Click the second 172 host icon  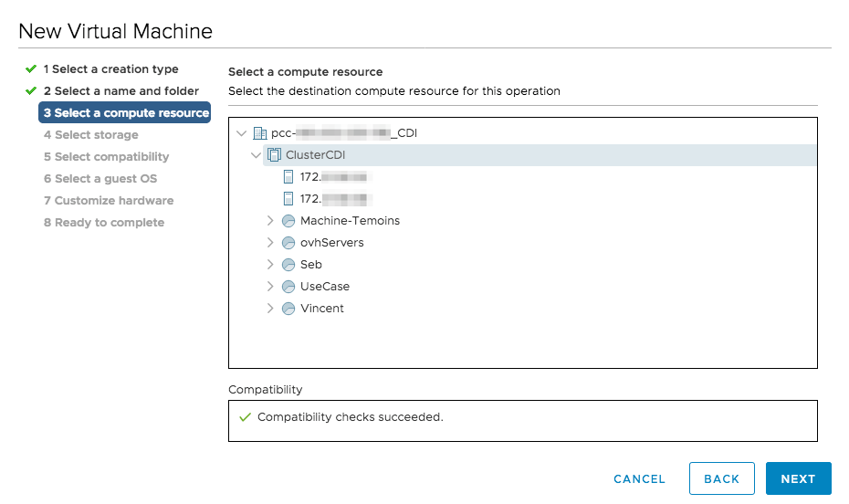(288, 199)
